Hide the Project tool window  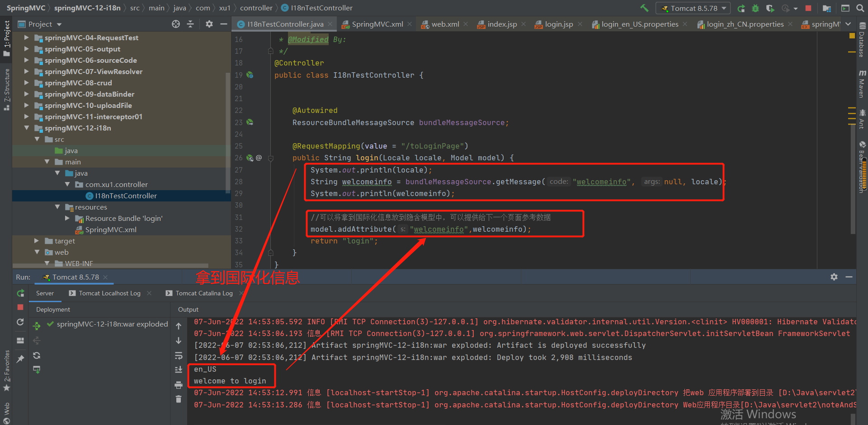[223, 24]
